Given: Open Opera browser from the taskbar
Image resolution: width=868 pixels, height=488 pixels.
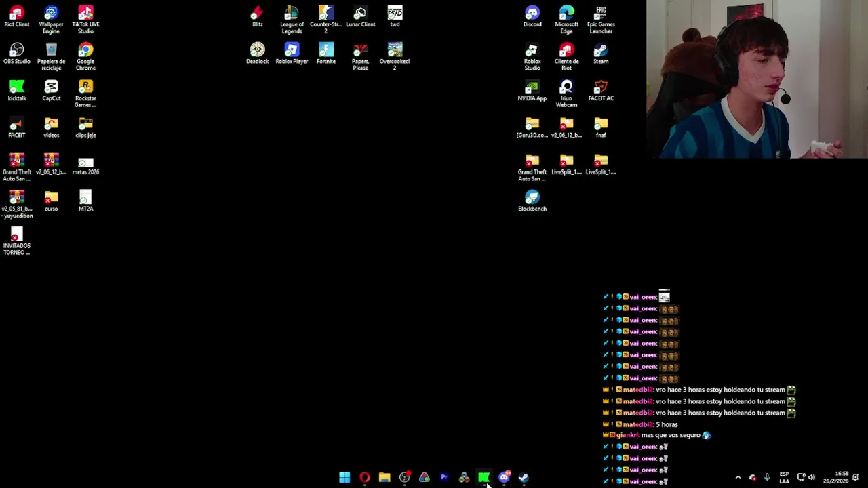Looking at the screenshot, I should pos(365,477).
